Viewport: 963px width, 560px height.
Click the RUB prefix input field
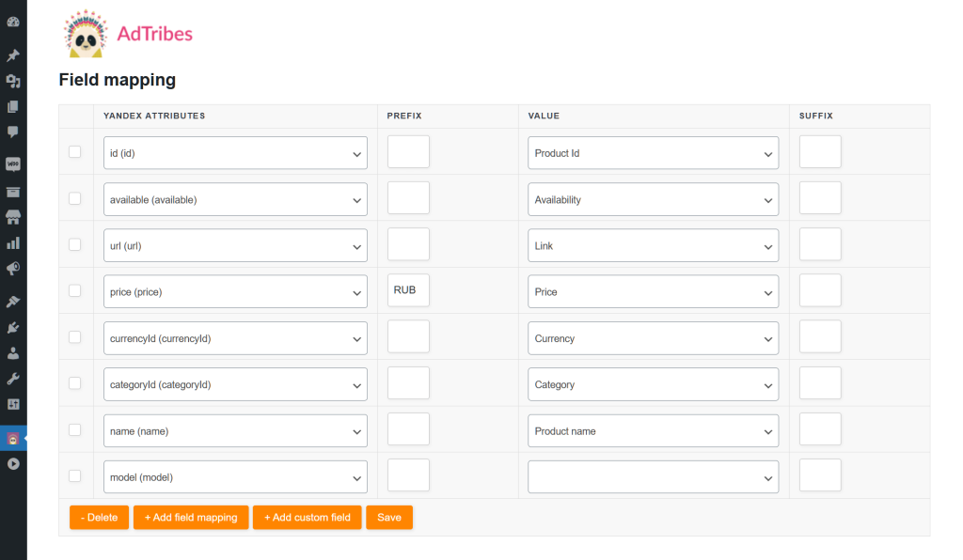coord(407,290)
